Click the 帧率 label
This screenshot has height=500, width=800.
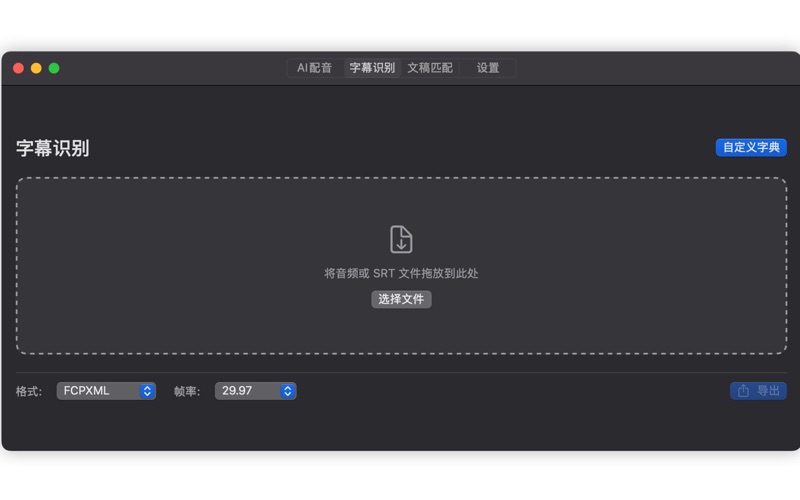point(187,391)
